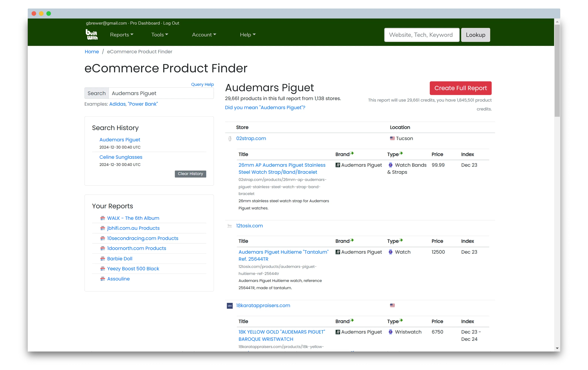
Task: Go to the Home breadcrumb
Action: 92,52
